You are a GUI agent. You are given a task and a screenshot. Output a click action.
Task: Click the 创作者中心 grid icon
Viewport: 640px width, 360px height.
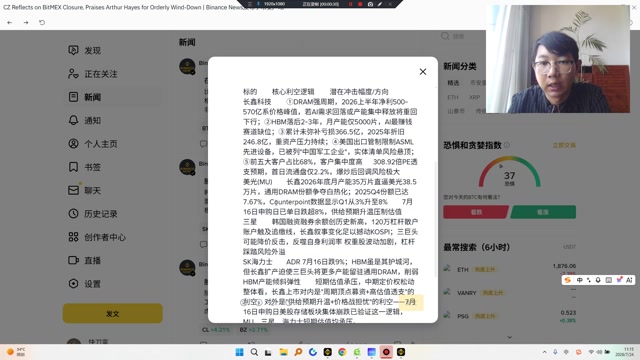(x=73, y=237)
